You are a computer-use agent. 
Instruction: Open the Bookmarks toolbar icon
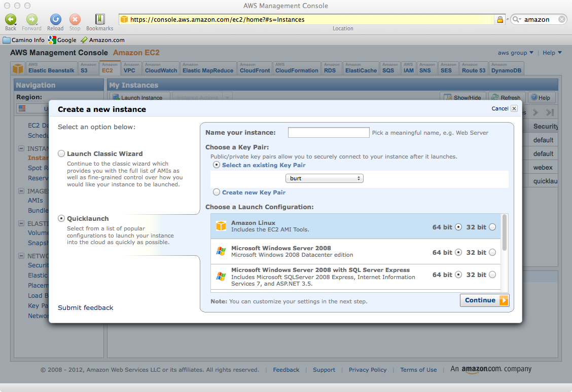pyautogui.click(x=100, y=19)
